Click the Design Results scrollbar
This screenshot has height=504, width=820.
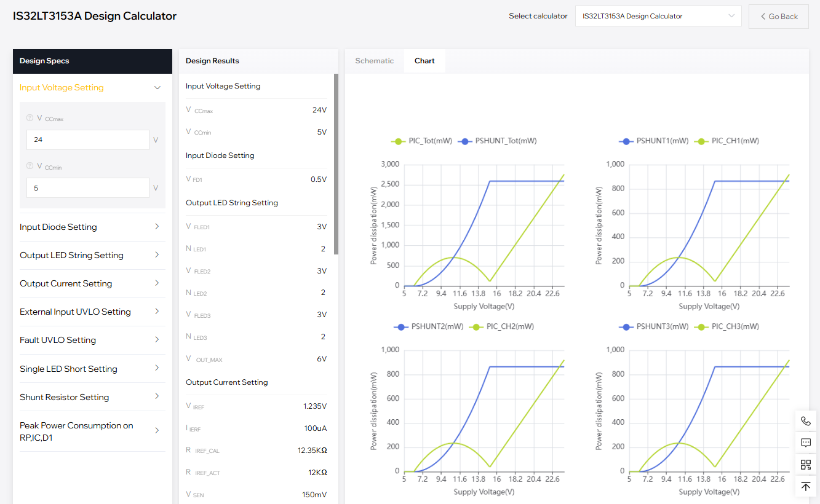click(336, 164)
